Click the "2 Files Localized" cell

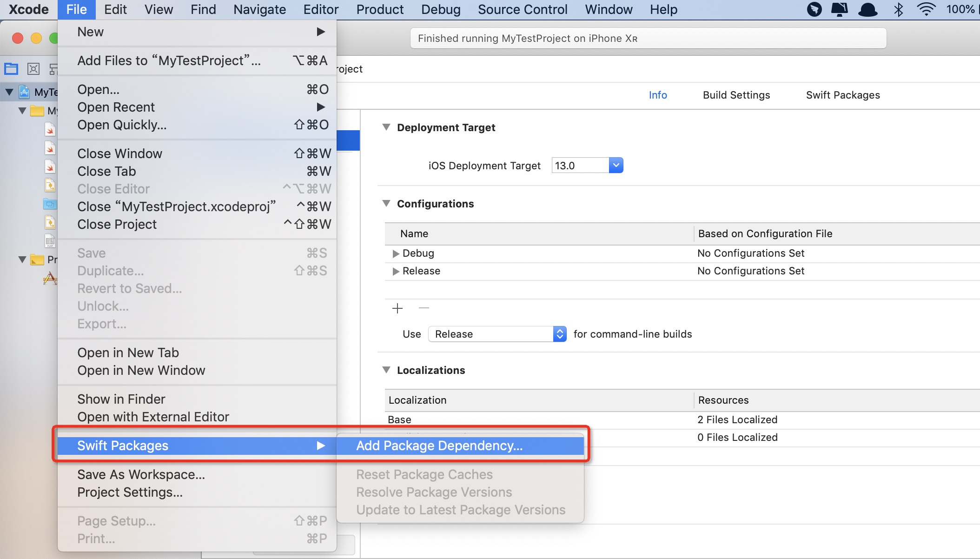737,419
